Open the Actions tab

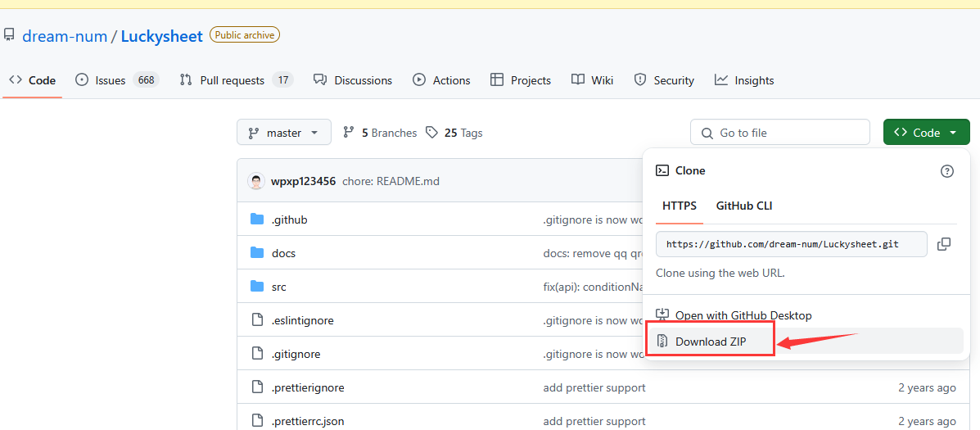[x=441, y=80]
